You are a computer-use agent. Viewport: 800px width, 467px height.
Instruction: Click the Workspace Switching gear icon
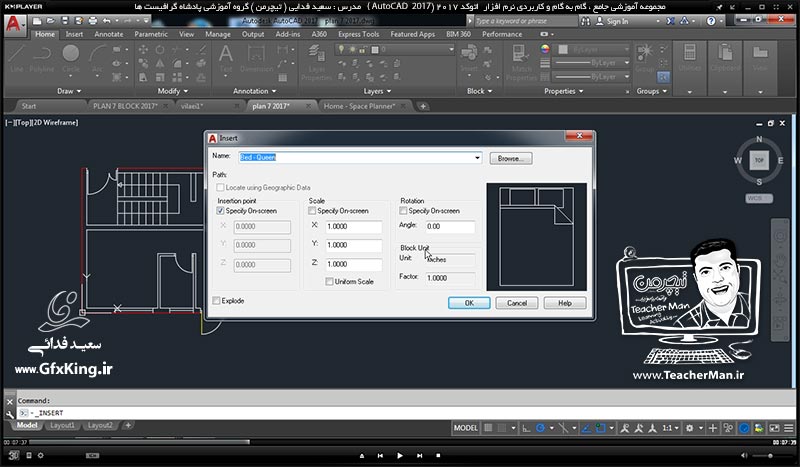pyautogui.click(x=689, y=428)
